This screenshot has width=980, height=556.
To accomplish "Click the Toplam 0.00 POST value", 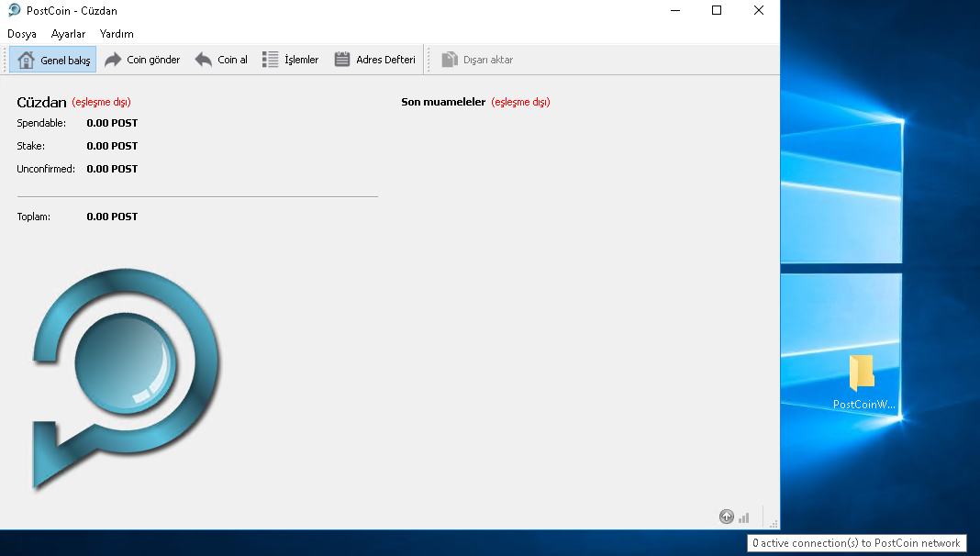I will 112,217.
